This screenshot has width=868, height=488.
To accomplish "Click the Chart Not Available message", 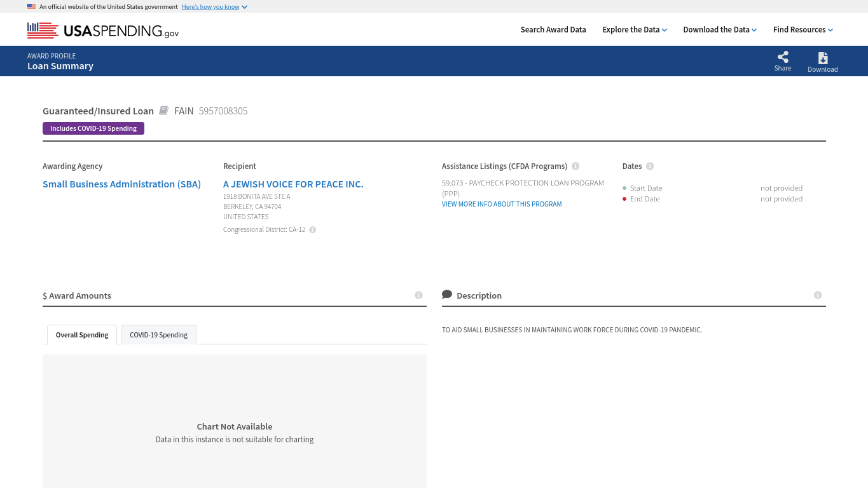I will pyautogui.click(x=235, y=427).
